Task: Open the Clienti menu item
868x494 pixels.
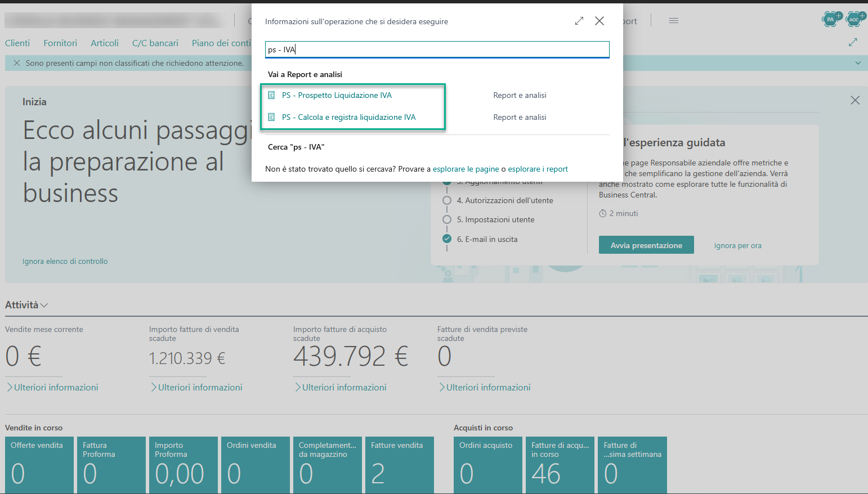Action: click(17, 43)
